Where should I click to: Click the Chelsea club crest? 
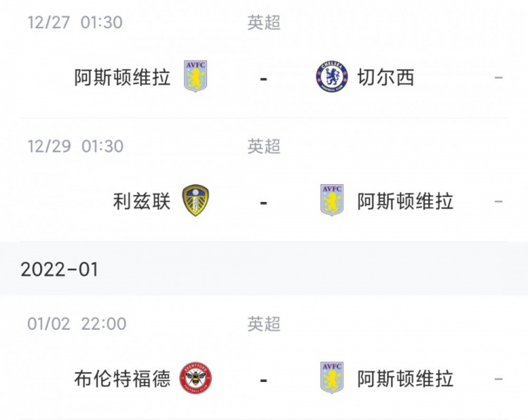pos(332,77)
